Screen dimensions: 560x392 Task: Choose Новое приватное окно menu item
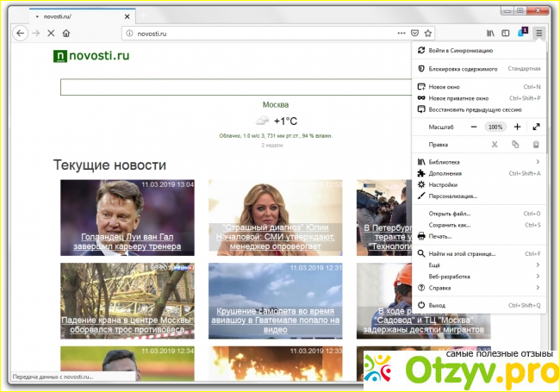tap(458, 98)
